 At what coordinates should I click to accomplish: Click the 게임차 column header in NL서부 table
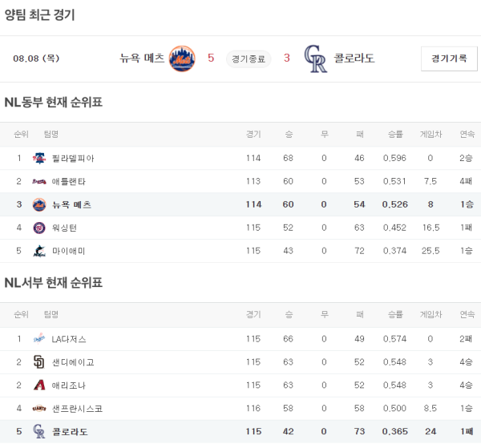click(x=430, y=315)
